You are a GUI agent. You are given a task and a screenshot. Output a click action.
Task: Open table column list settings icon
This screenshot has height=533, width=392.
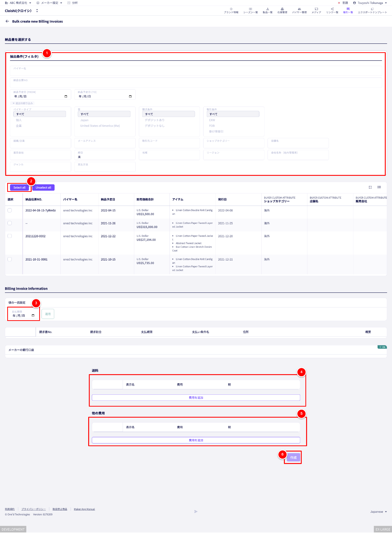pos(379,187)
